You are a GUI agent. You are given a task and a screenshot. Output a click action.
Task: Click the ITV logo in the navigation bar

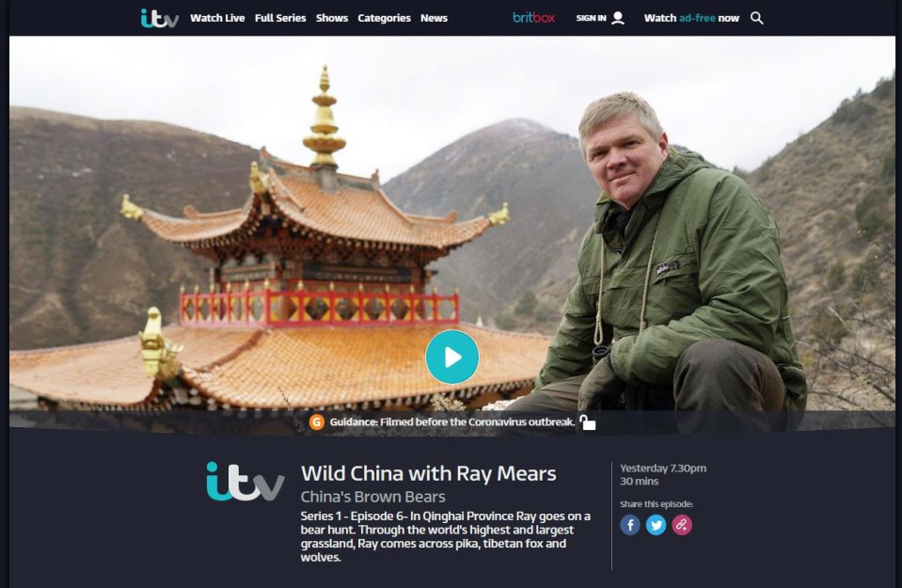point(159,19)
